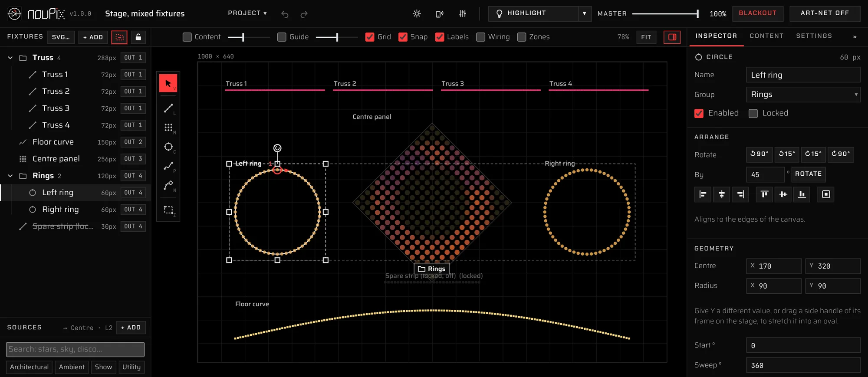Unlock fixtures with the padlock icon

(x=138, y=37)
